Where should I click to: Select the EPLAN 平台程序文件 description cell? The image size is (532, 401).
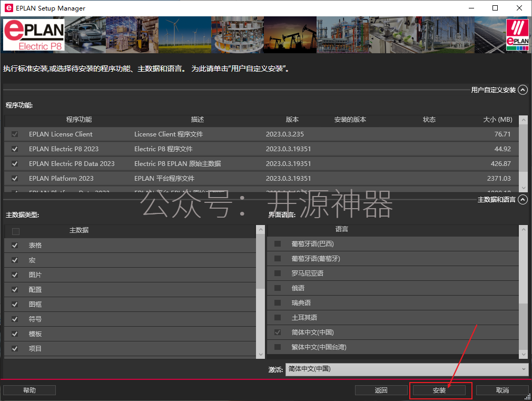(x=164, y=178)
